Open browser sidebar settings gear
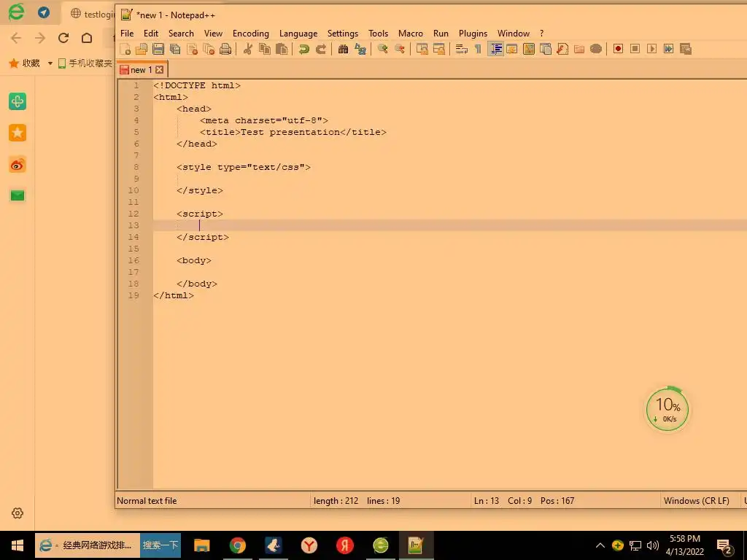Viewport: 747px width, 560px height. pyautogui.click(x=18, y=513)
